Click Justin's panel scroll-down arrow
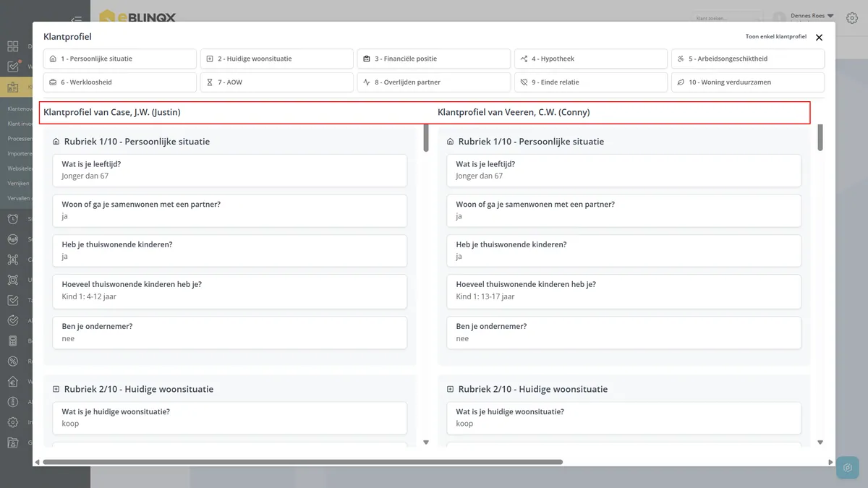 coord(426,442)
